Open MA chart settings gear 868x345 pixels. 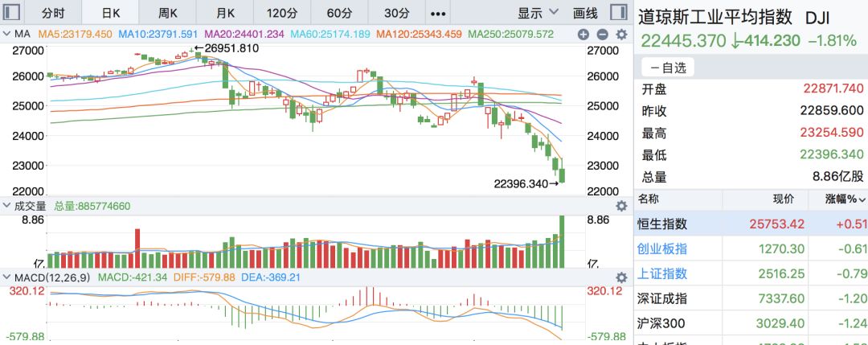(x=620, y=35)
